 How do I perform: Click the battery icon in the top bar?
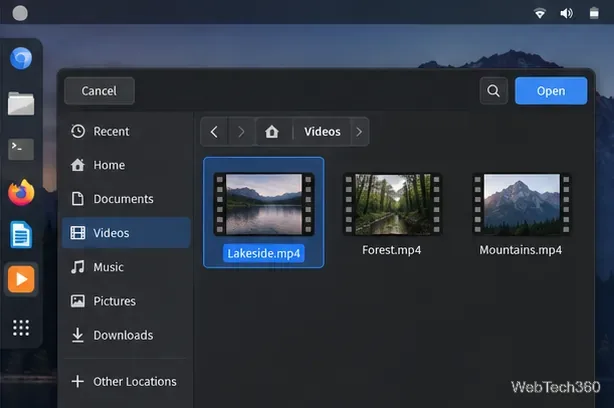click(x=594, y=13)
